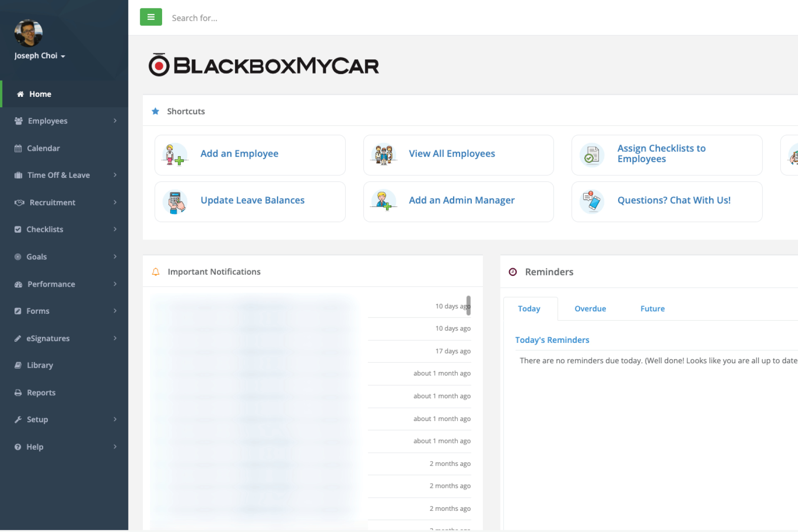Click the Today's Reminders heading
This screenshot has height=532, width=798.
point(552,340)
